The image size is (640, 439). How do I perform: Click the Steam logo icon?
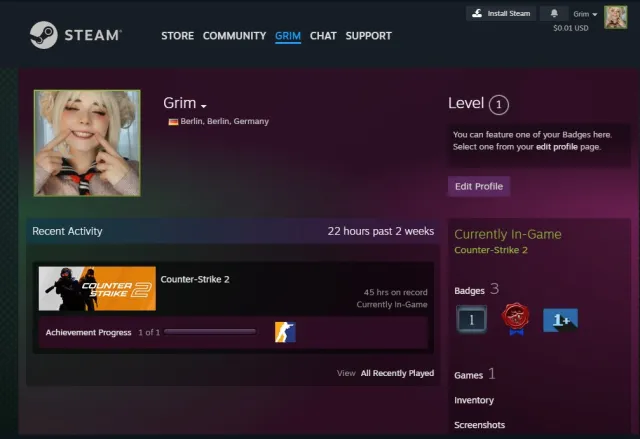tap(44, 35)
